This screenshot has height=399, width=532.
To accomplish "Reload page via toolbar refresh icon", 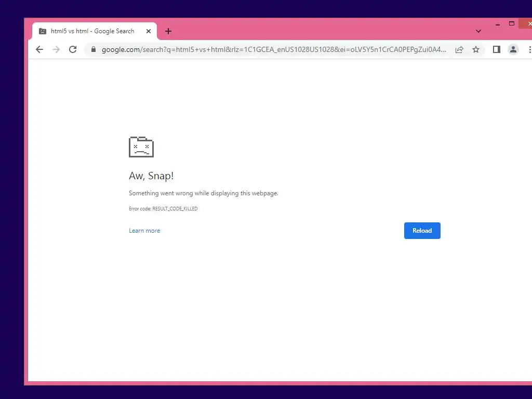I will coord(73,49).
